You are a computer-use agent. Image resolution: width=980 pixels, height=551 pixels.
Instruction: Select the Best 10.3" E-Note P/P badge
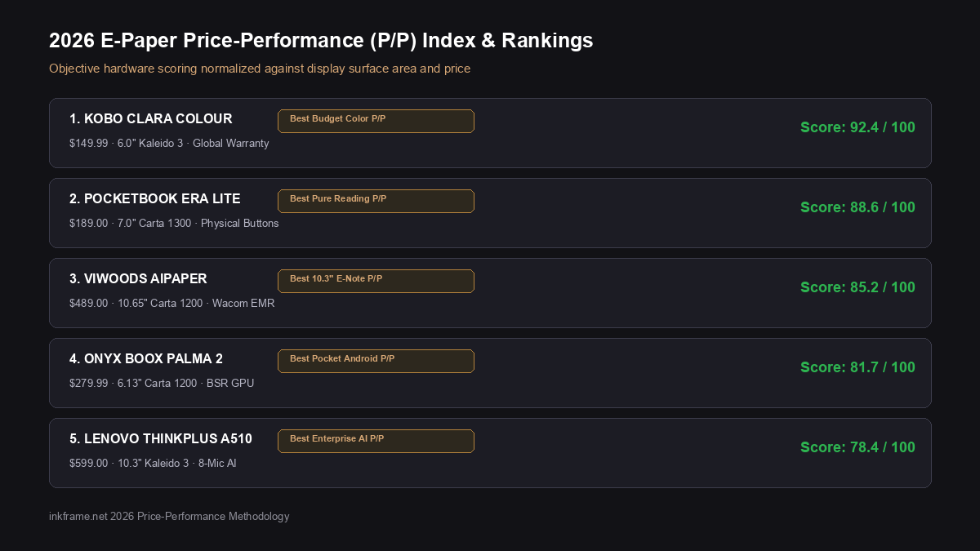tap(376, 281)
